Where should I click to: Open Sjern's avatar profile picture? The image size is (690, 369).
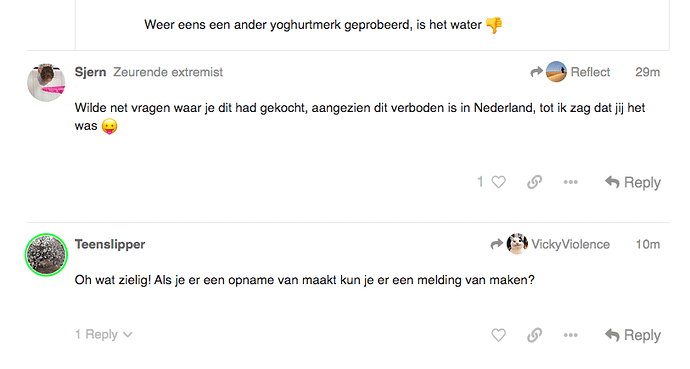point(46,82)
